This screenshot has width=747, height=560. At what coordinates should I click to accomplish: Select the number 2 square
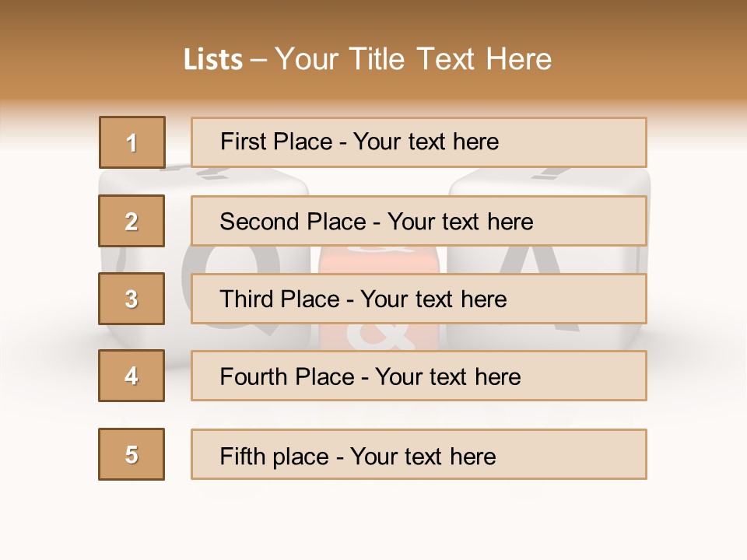pos(132,221)
